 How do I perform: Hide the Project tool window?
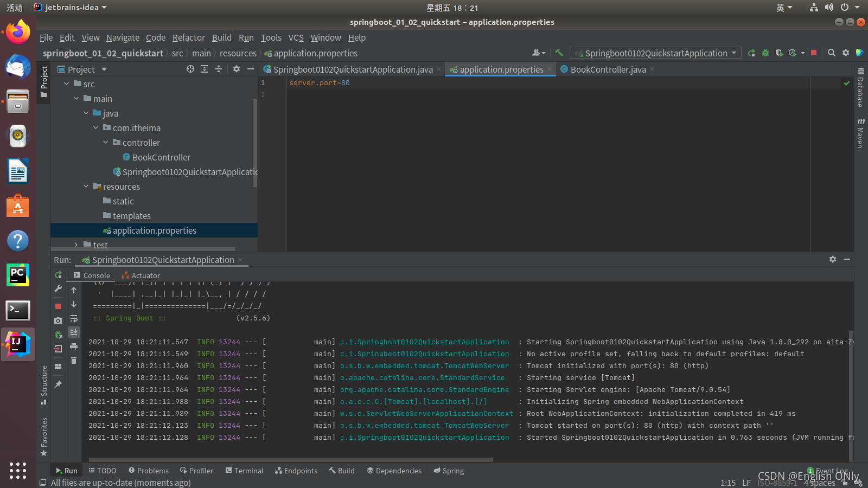click(251, 69)
